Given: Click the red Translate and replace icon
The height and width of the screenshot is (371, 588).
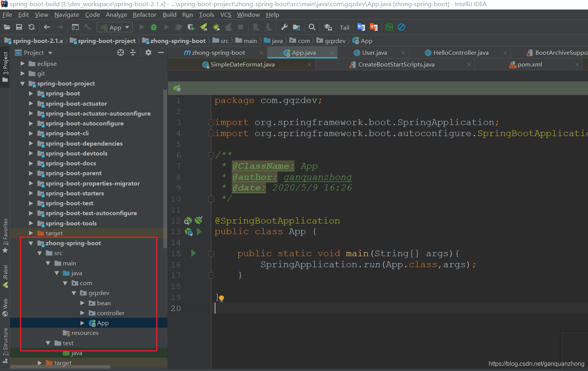Looking at the screenshot, I should (374, 27).
